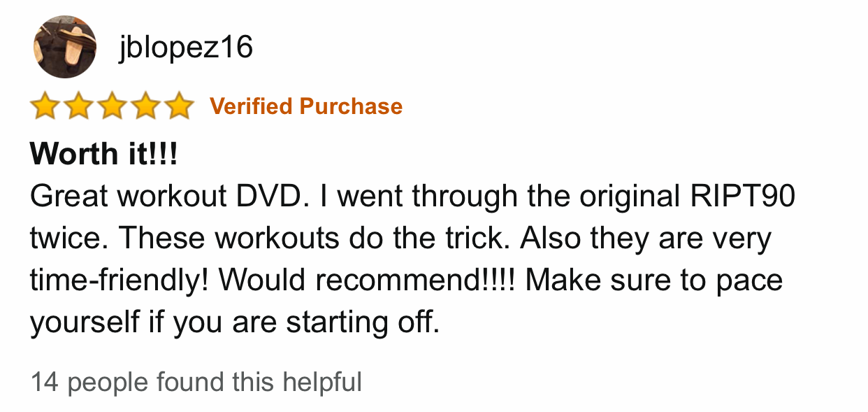Open the "Worth it!!!" review title
868x412 pixels.
pos(103,153)
